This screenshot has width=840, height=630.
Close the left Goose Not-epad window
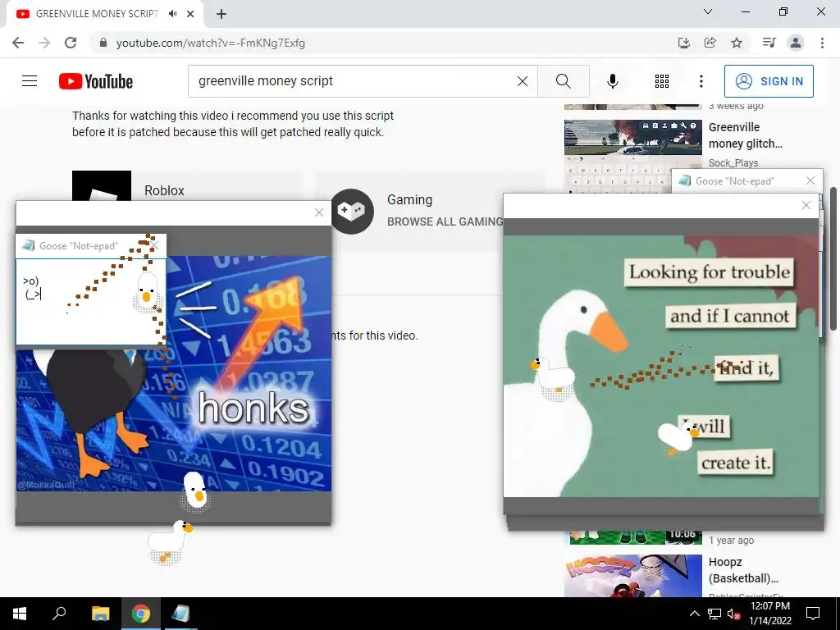pos(155,245)
